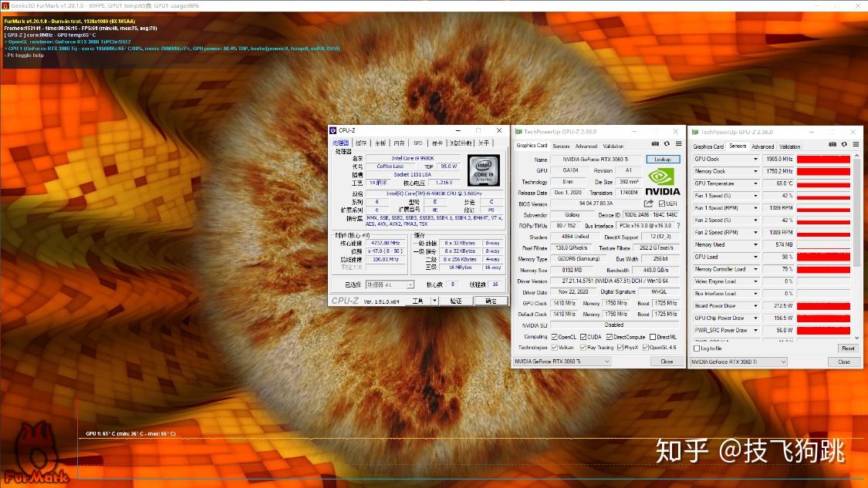Viewport: 868px width, 488px height.
Task: Click the BIOS export share icon
Action: pyautogui.click(x=649, y=204)
